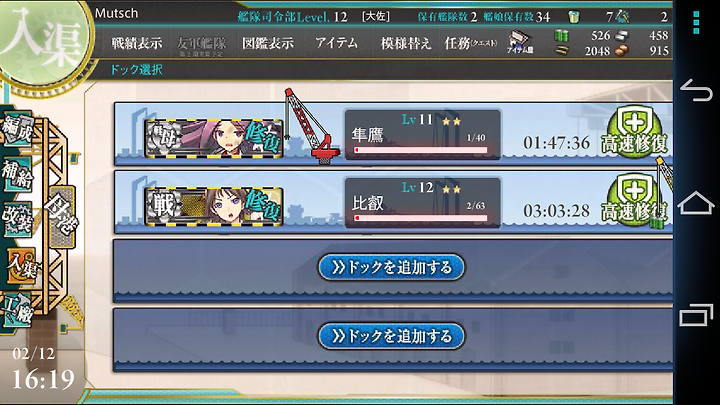Tap the Android home button
The height and width of the screenshot is (405, 720).
(696, 202)
